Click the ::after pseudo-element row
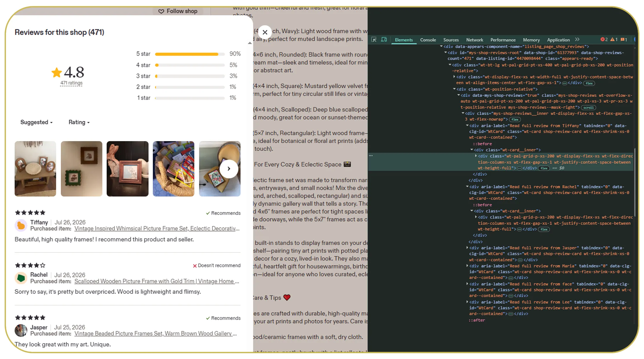The width and height of the screenshot is (644, 359). click(477, 320)
